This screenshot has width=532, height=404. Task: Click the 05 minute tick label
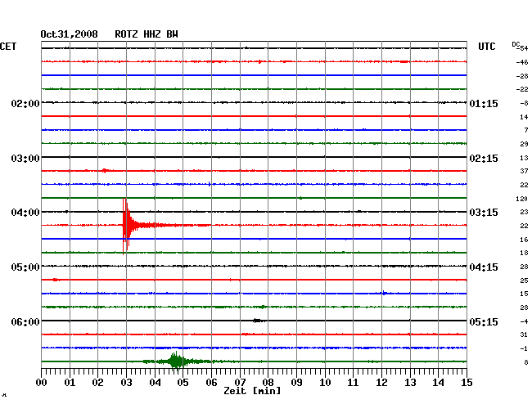183,383
